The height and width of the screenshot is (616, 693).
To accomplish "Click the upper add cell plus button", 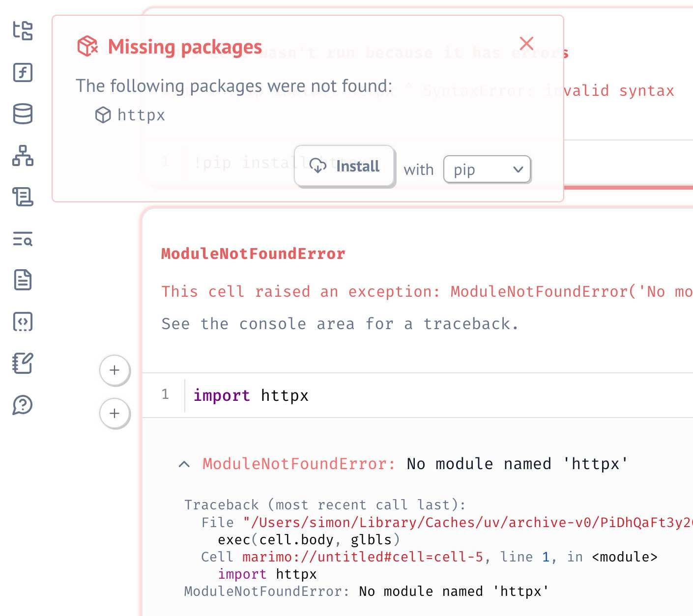I will tap(115, 370).
